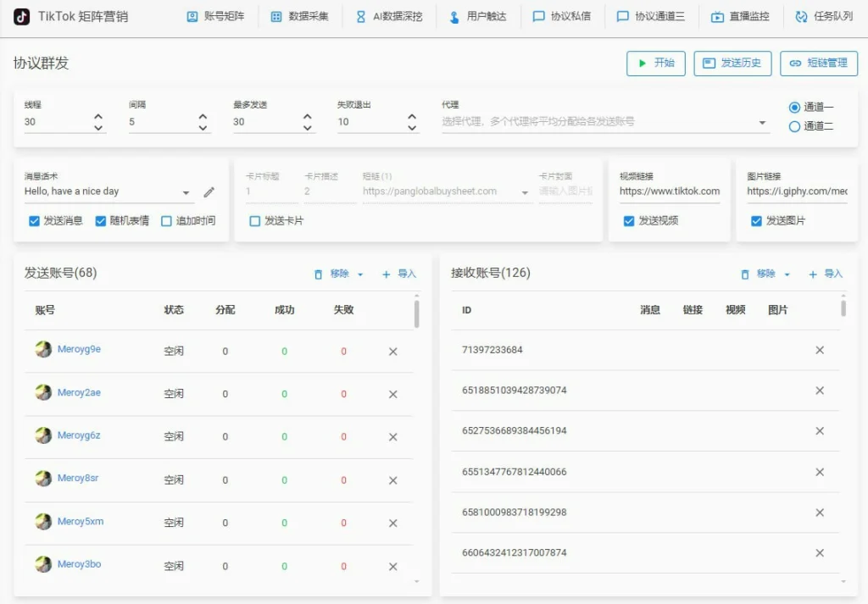
Task: Open the 发送历史 send history button
Action: pyautogui.click(x=732, y=64)
